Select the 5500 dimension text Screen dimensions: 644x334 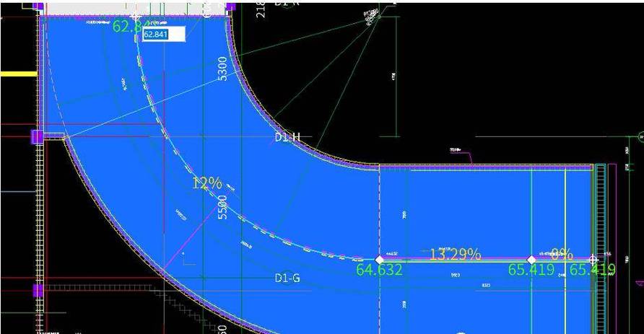pos(222,207)
